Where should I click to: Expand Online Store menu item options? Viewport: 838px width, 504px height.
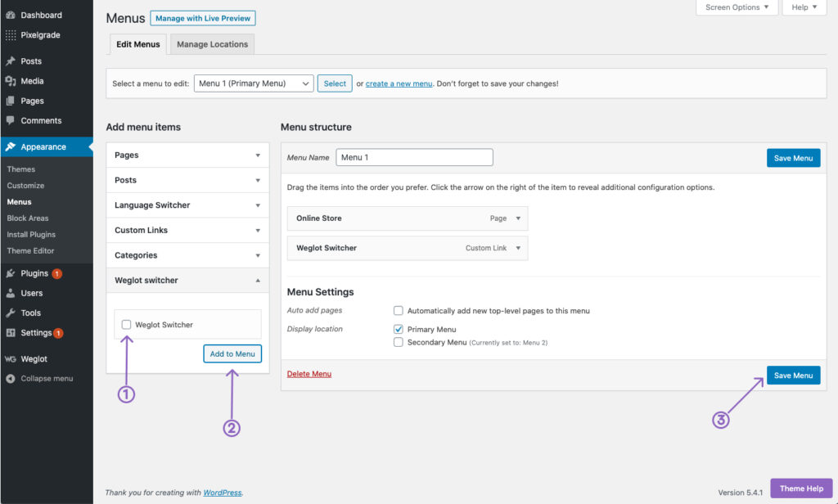tap(518, 218)
